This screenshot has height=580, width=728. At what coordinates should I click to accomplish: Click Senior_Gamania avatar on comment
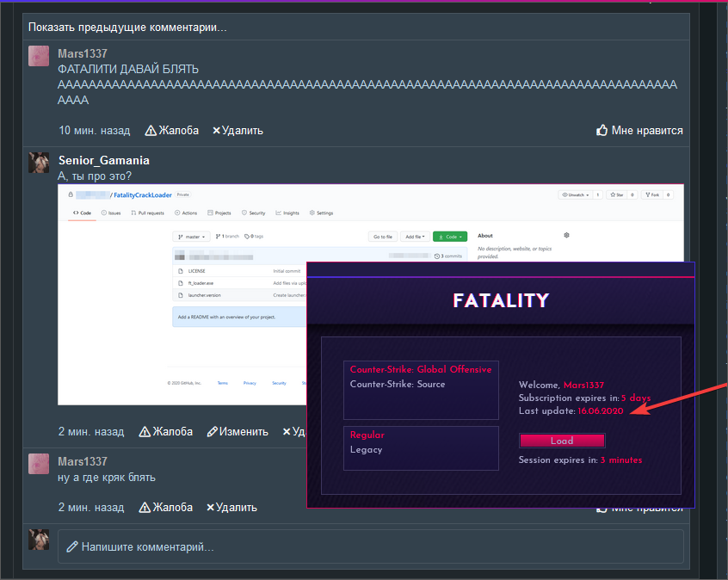[x=39, y=163]
